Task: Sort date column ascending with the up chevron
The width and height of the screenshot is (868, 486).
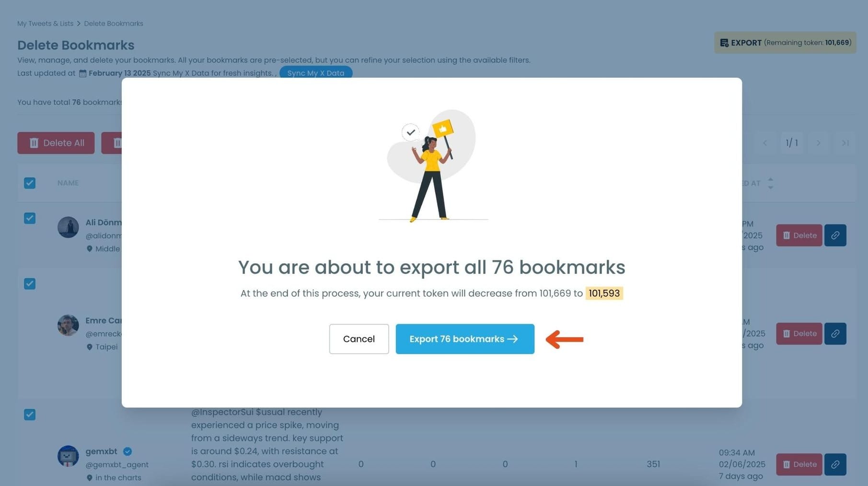Action: coord(771,179)
